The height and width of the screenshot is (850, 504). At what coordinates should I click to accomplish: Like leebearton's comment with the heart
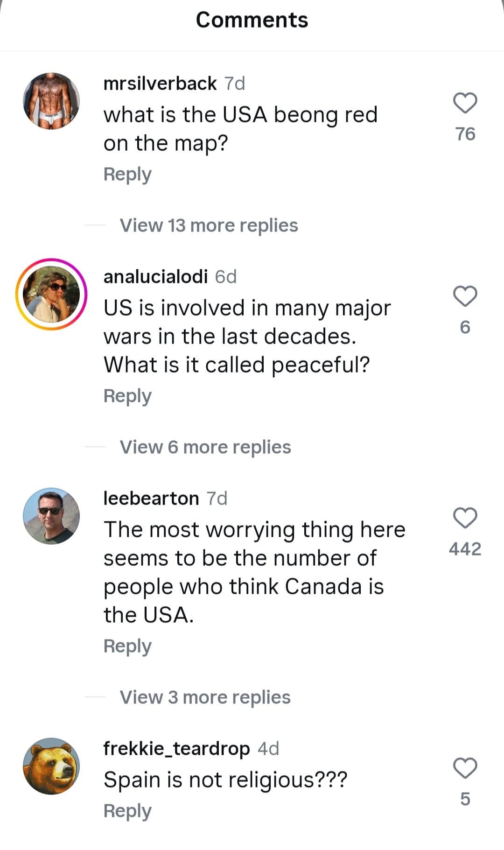point(465,518)
